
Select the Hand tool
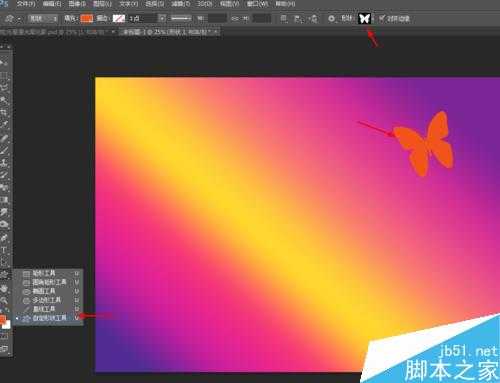(4, 288)
